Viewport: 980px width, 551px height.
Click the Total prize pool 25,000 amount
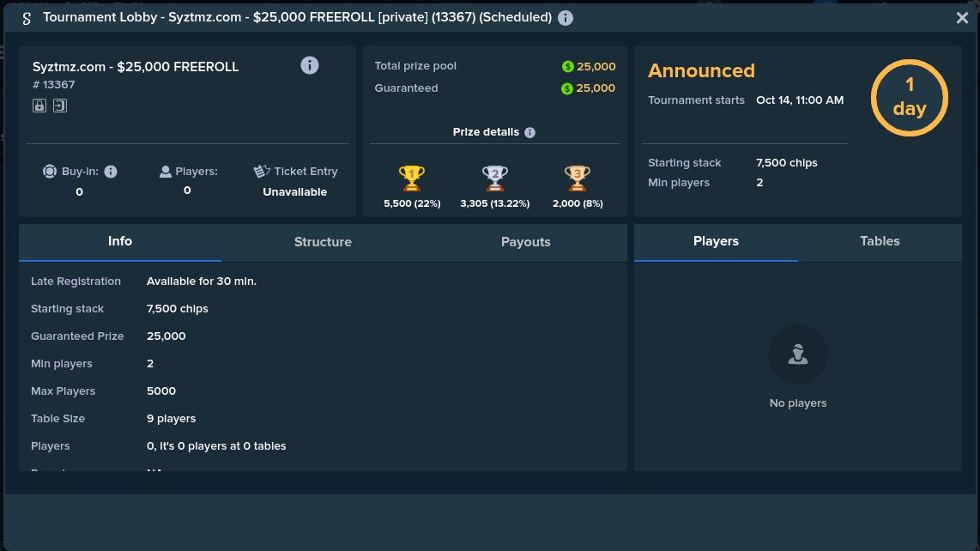[x=596, y=66]
